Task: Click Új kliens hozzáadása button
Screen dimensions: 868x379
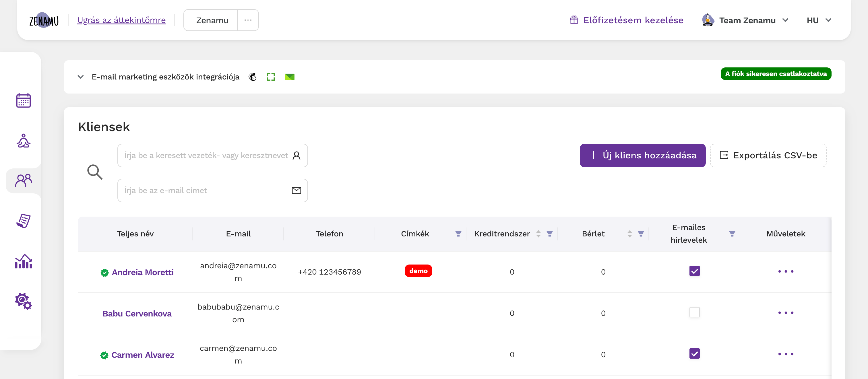Action: [x=643, y=155]
